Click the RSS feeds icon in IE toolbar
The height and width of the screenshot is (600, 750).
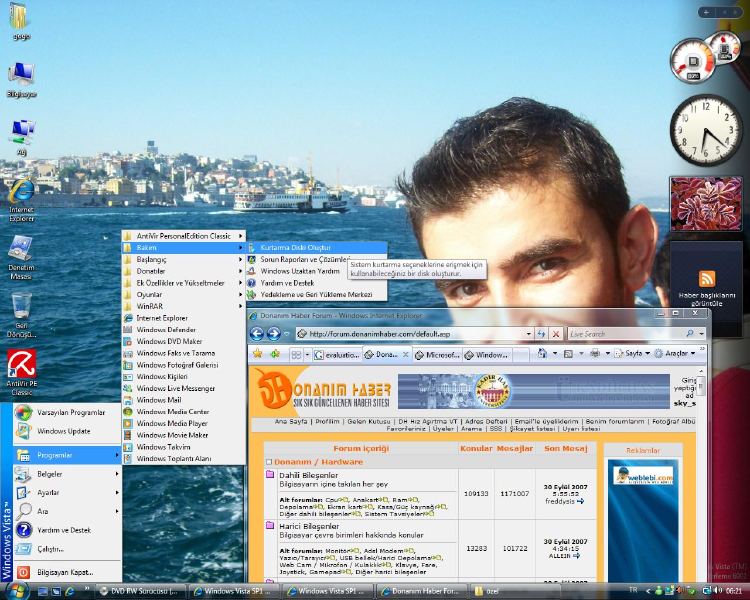point(569,354)
